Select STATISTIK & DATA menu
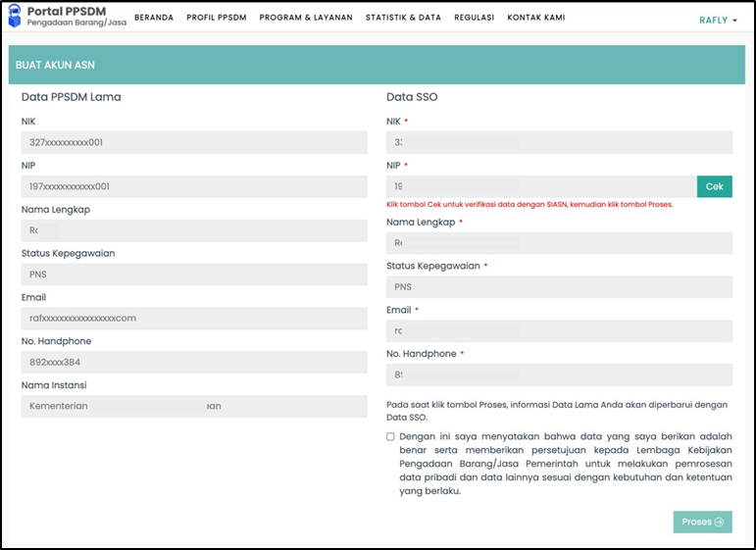The width and height of the screenshot is (756, 550). coord(403,18)
